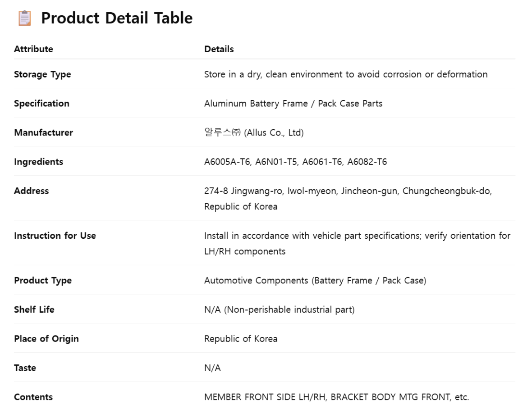This screenshot has width=532, height=414.
Task: Click the Manufacturer row label
Action: point(43,132)
